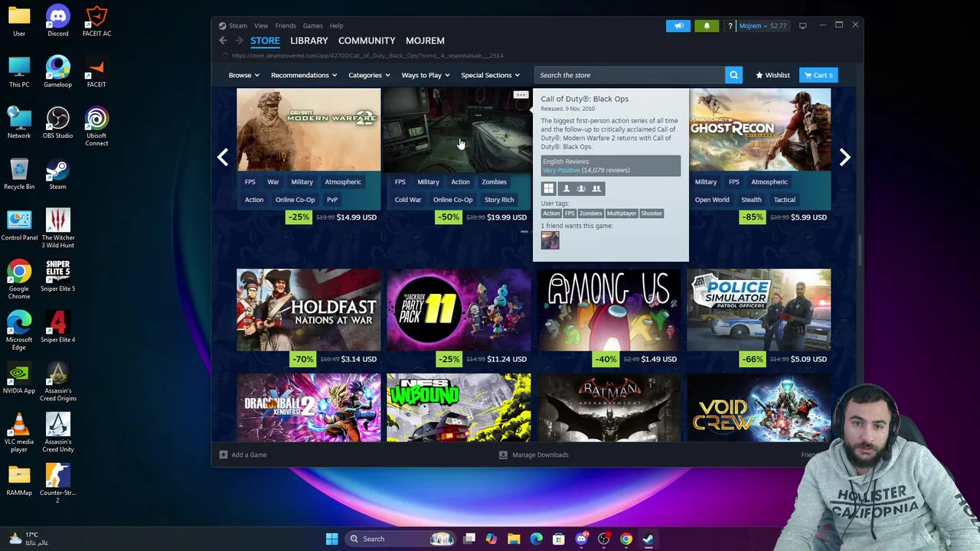Switch to the COMMUNITY tab
This screenshot has width=980, height=551.
367,41
